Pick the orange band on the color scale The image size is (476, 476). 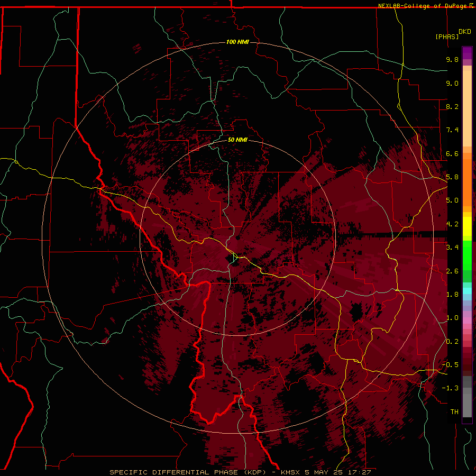pyautogui.click(x=467, y=182)
